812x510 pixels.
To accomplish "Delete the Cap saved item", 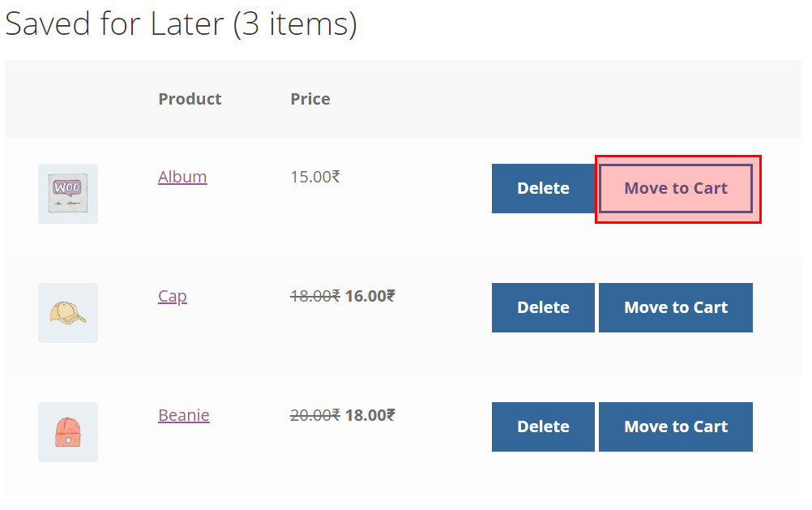I will 543,308.
